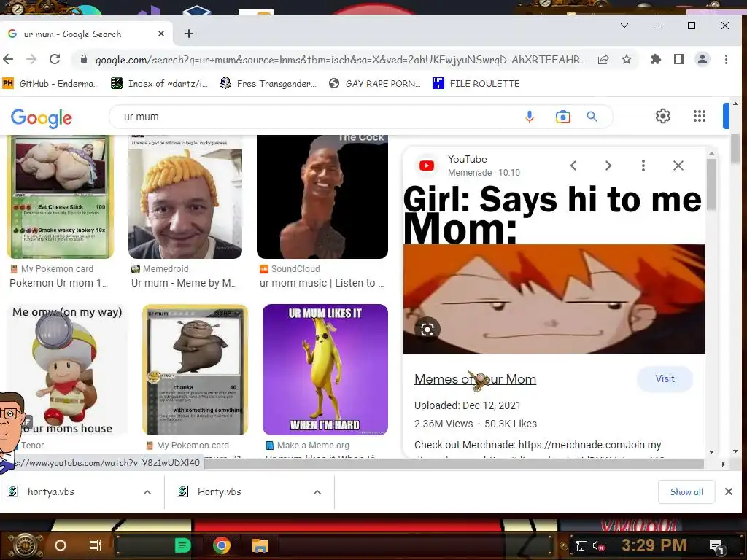
Task: Open Google quick settings gear
Action: pos(662,116)
